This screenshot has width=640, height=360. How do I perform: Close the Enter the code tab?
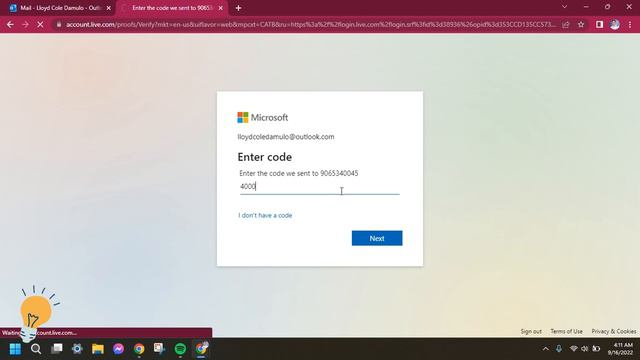coord(221,8)
